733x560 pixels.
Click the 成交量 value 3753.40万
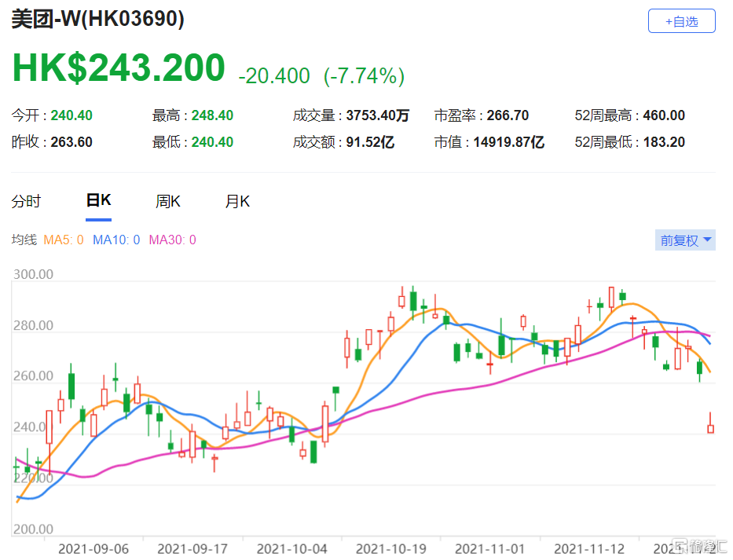(378, 115)
